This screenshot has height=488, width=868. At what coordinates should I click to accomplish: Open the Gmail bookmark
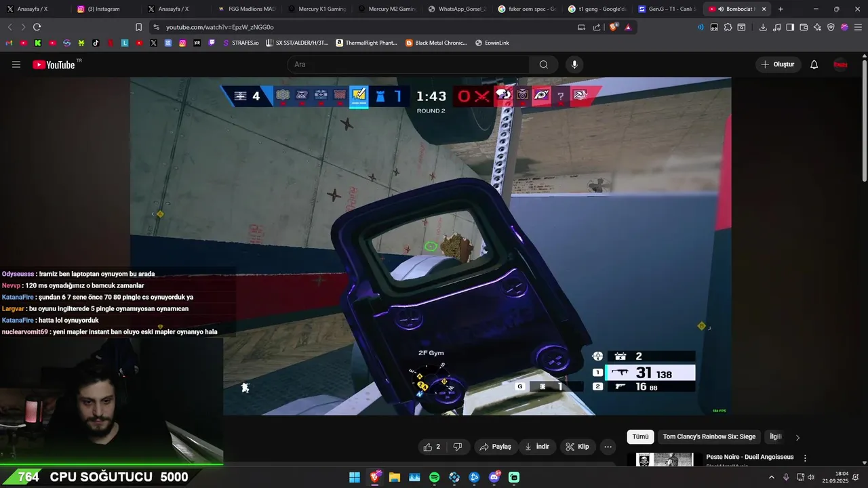click(x=9, y=43)
